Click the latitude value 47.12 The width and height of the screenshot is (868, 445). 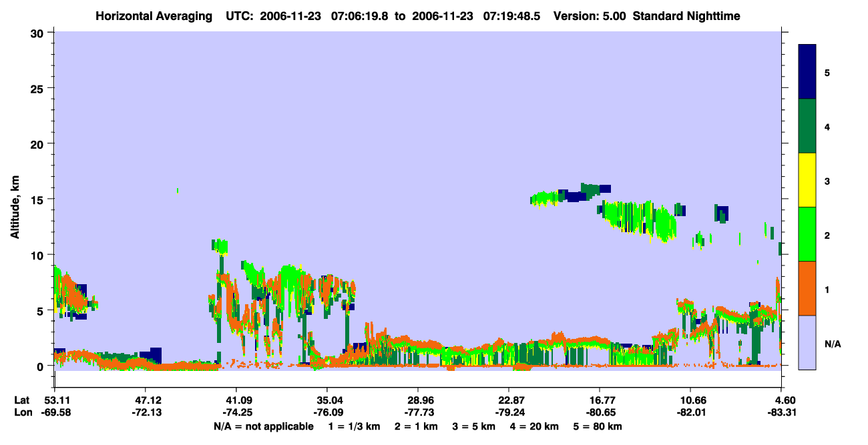pos(145,400)
